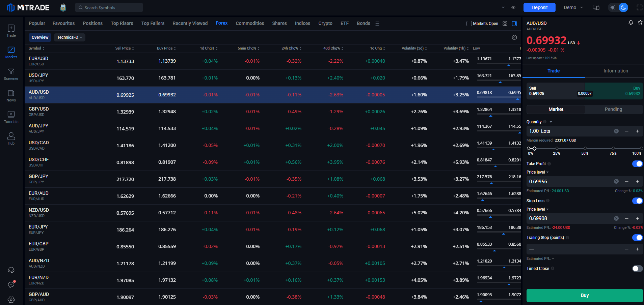This screenshot has height=305, width=644.
Task: Clear the Stop Loss price level
Action: tap(616, 218)
